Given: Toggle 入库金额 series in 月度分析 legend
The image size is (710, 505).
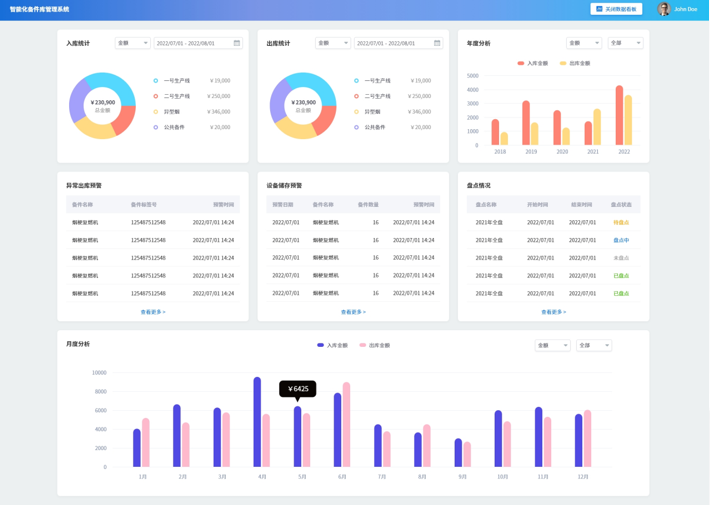Looking at the screenshot, I should coord(333,345).
